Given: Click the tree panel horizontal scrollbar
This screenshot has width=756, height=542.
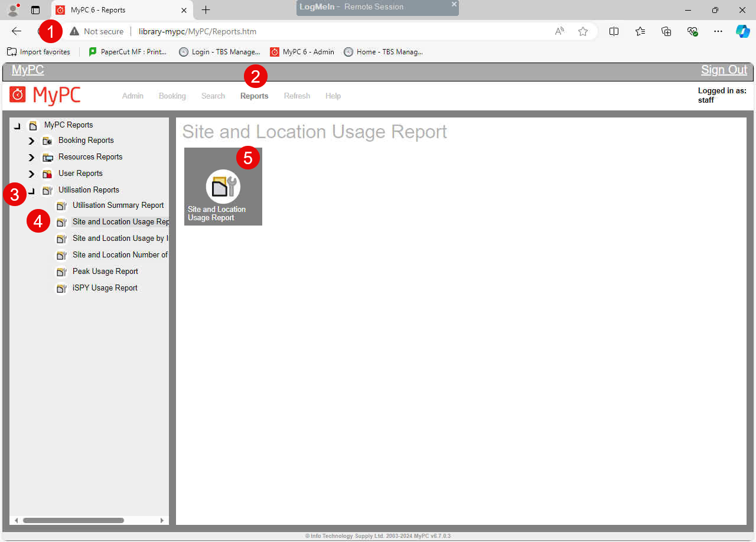Looking at the screenshot, I should coord(73,520).
